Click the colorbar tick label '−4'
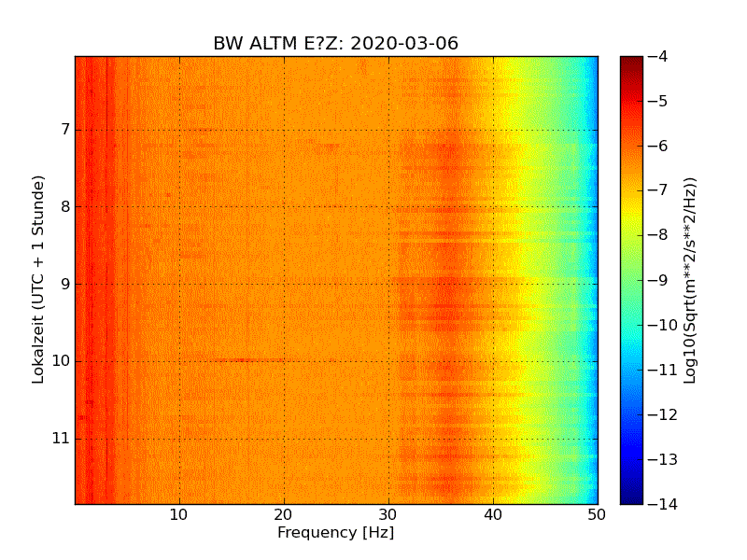The height and width of the screenshot is (560, 747). tap(658, 57)
